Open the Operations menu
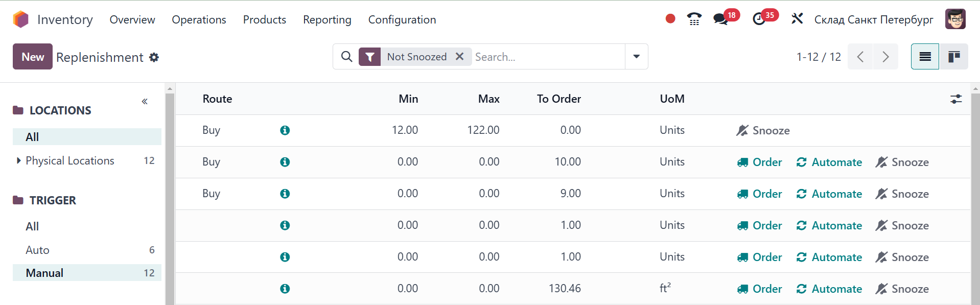 click(199, 20)
